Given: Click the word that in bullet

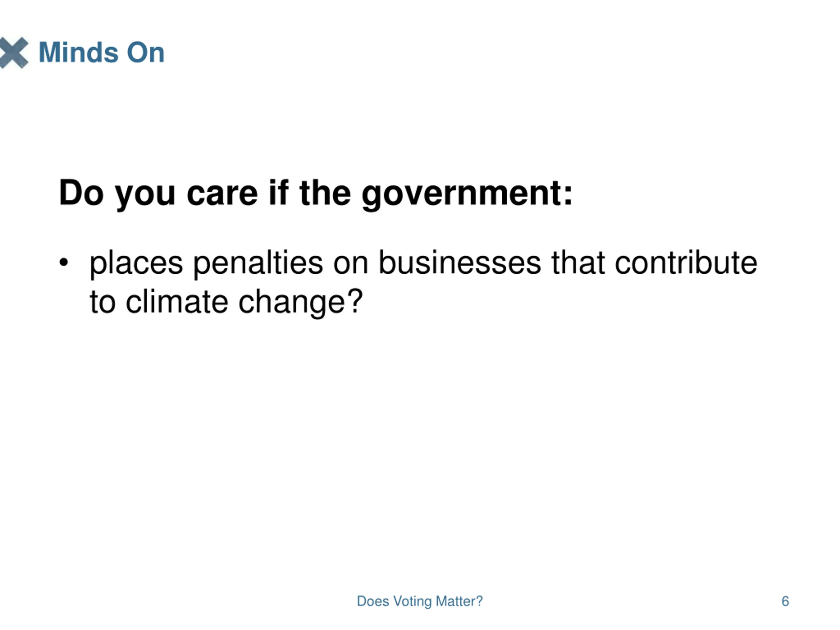Looking at the screenshot, I should pos(578,262).
